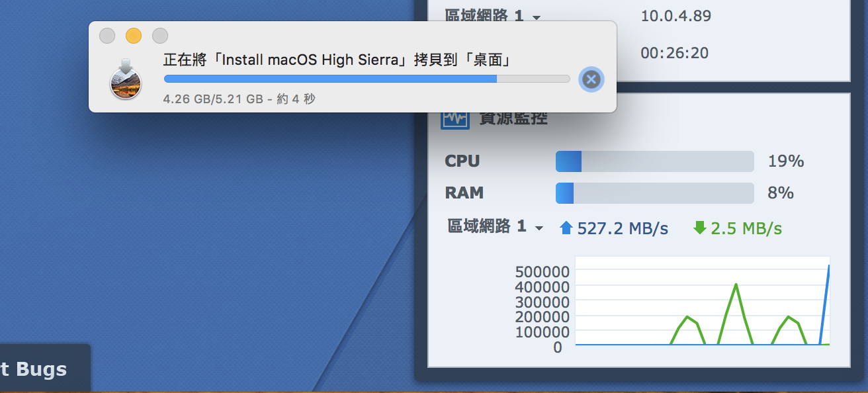The height and width of the screenshot is (393, 868).
Task: Click the green download arrow icon
Action: tap(699, 228)
